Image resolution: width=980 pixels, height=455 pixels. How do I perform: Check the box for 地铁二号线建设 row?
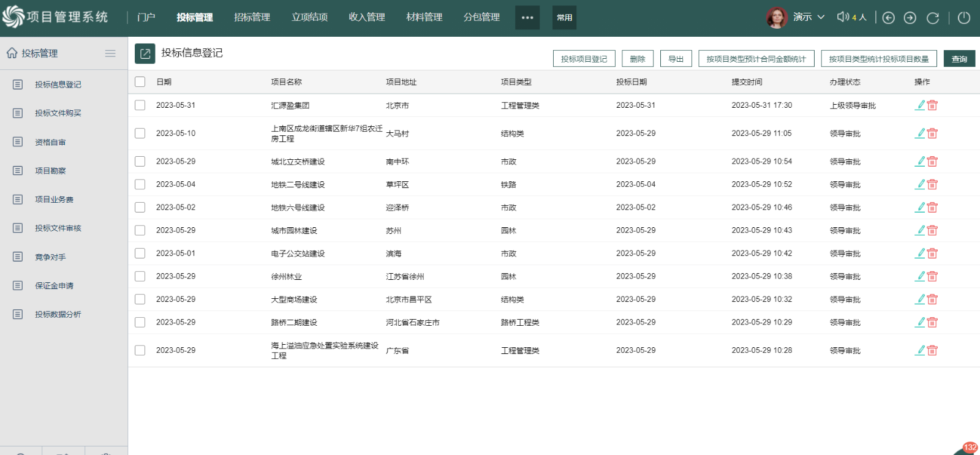[140, 184]
